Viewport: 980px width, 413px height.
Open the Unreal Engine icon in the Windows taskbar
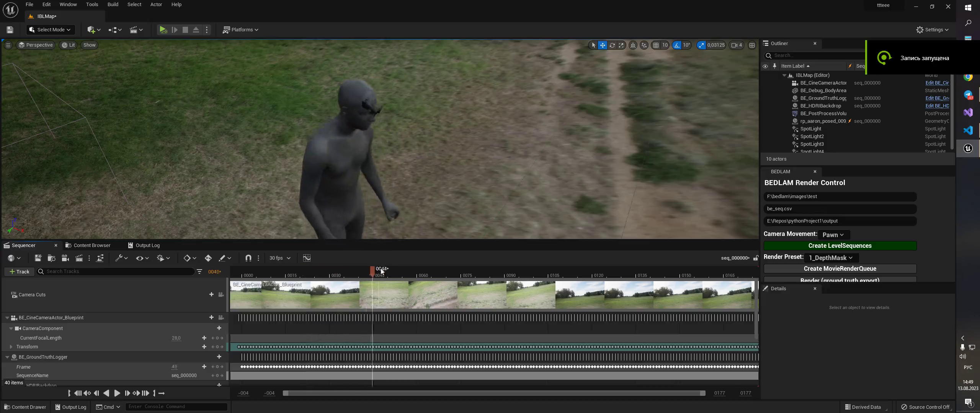(968, 148)
